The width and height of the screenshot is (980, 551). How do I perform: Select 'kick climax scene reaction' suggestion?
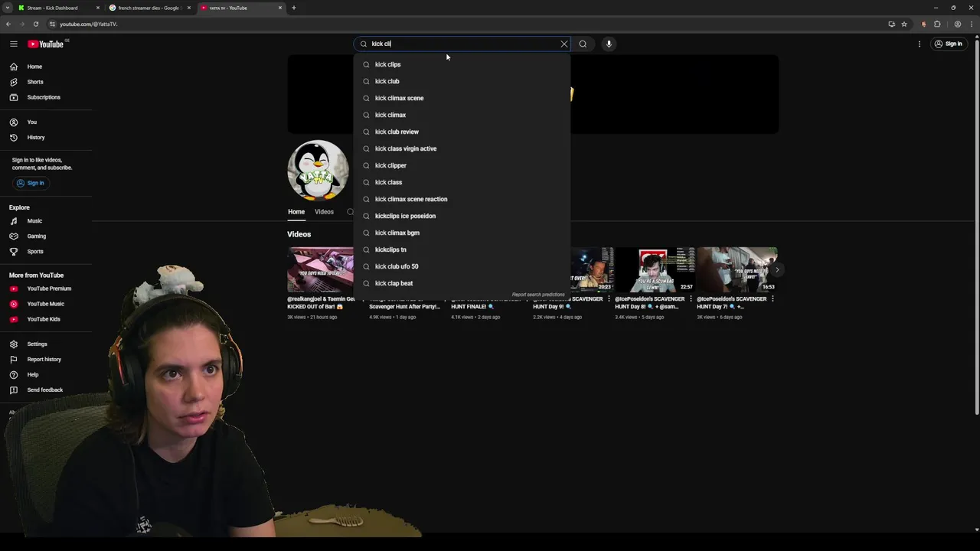pyautogui.click(x=462, y=199)
